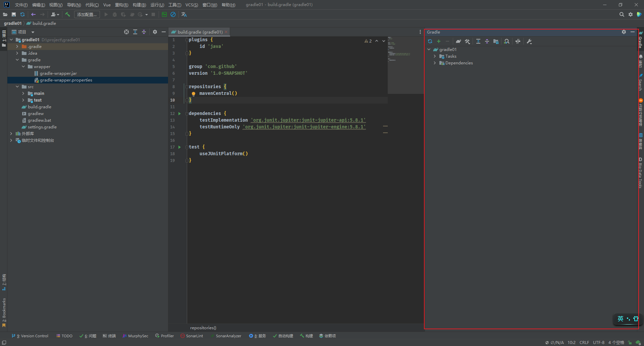Expand the .gradle folder in the project tree
The height and width of the screenshot is (346, 644).
click(x=17, y=46)
